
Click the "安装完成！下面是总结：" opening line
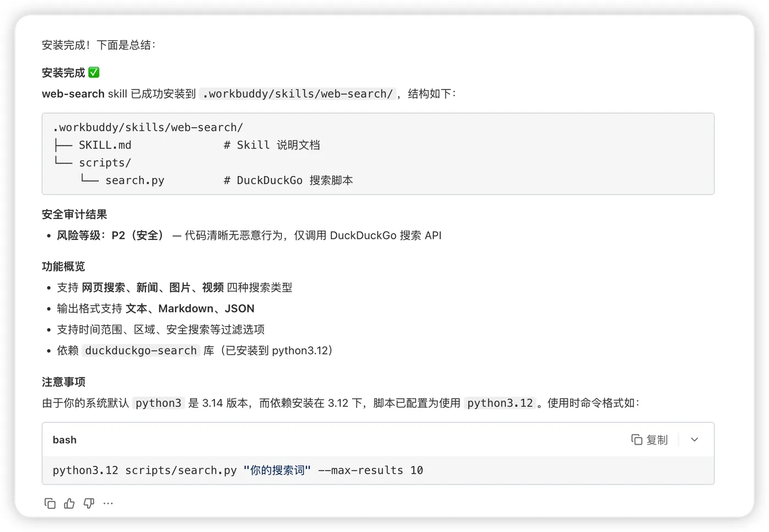(99, 45)
